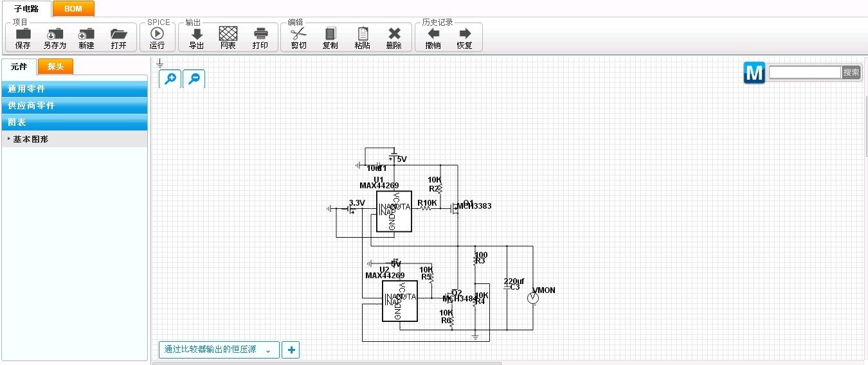Select the U1 MAX44269 comparator chip
Viewport: 868px width, 365px height.
pyautogui.click(x=393, y=211)
